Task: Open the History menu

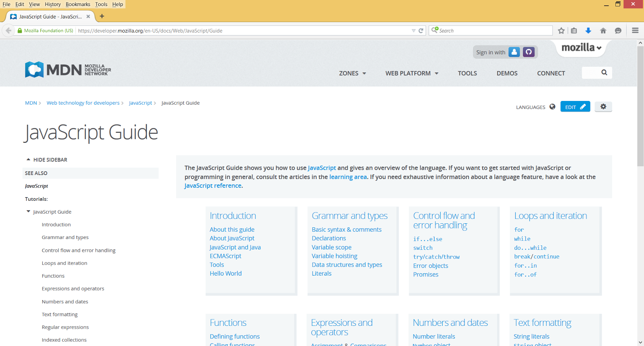Action: (x=53, y=4)
